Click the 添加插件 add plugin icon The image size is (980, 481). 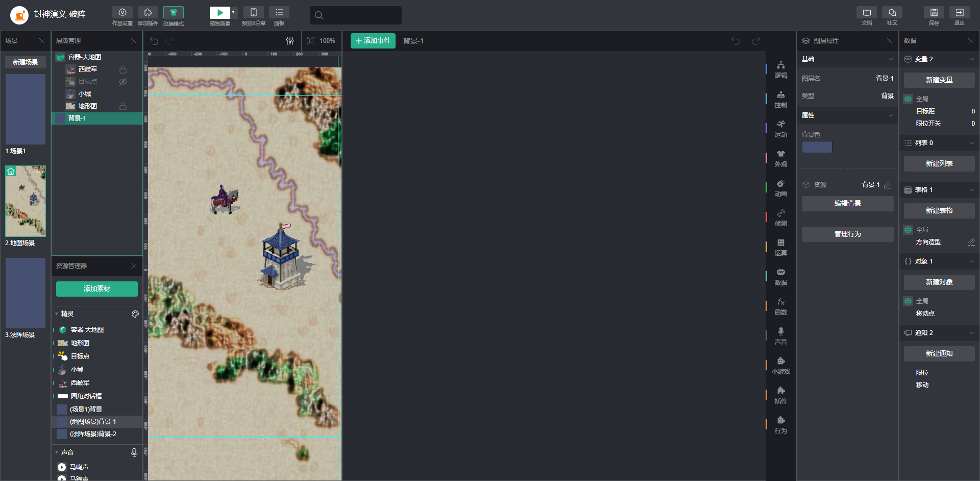(148, 13)
